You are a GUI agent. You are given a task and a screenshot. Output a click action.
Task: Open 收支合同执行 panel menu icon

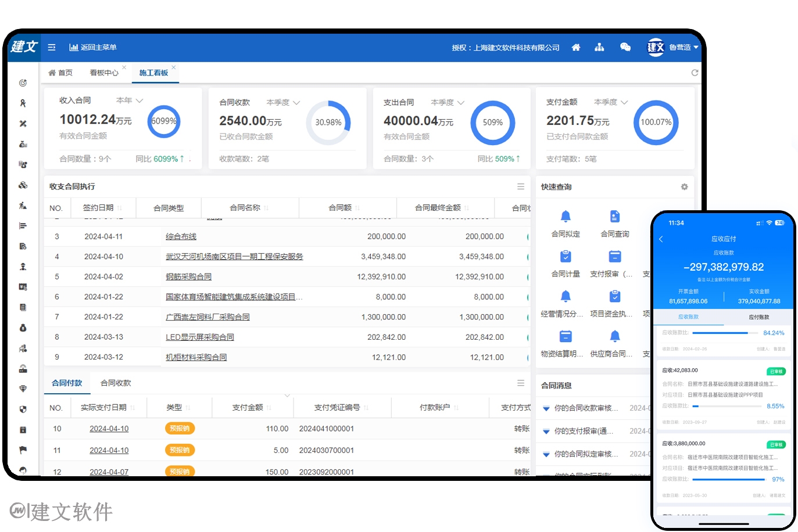521,186
